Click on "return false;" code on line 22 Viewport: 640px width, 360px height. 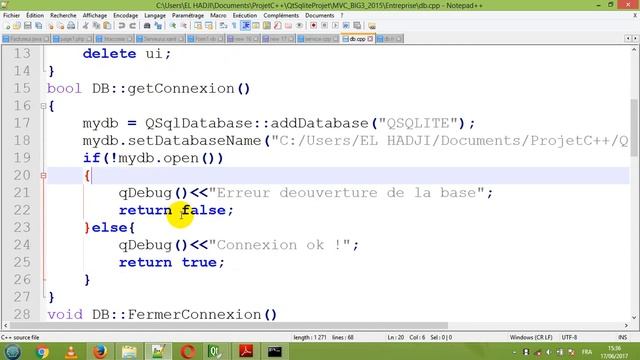click(176, 210)
